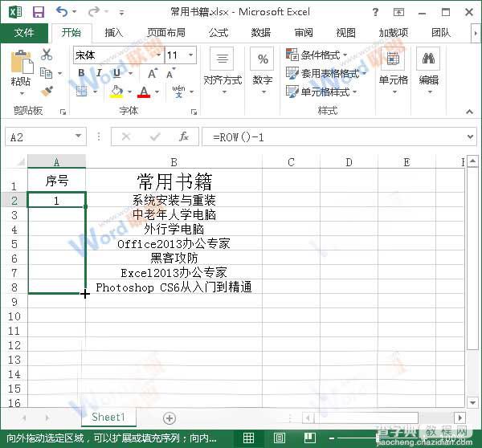This screenshot has height=448, width=482.
Task: Expand the formula bar
Action: 470,136
